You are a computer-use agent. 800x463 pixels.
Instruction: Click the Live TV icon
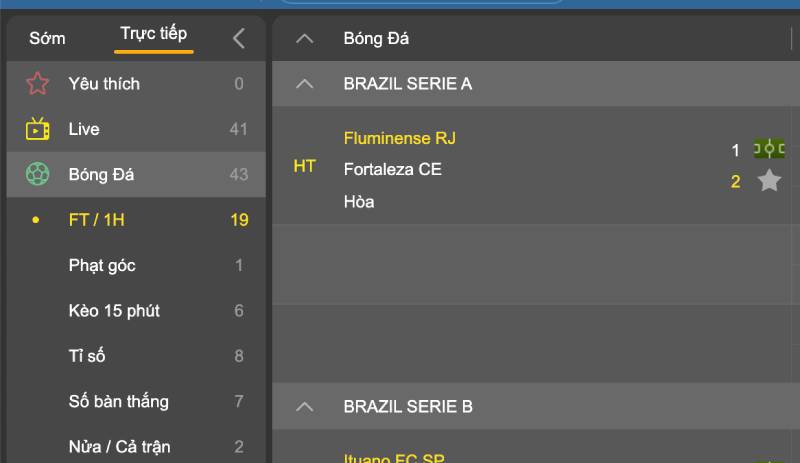pos(38,129)
